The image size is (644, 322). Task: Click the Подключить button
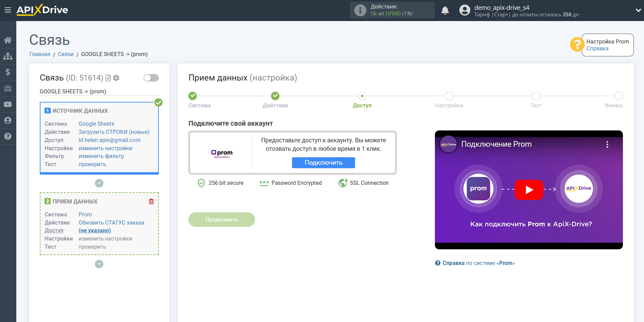point(323,163)
